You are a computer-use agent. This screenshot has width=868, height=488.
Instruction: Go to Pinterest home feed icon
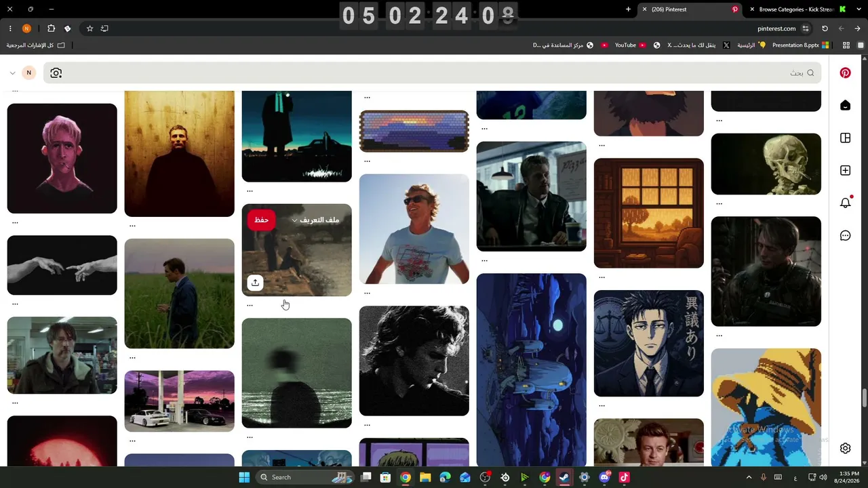845,106
